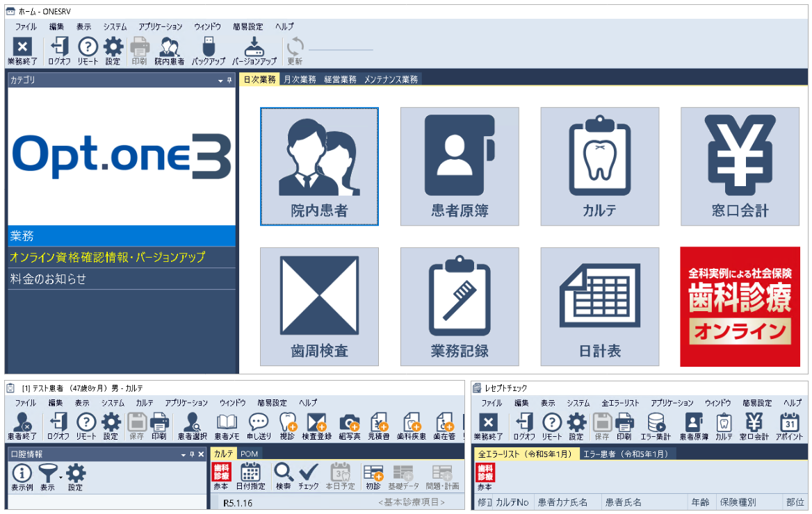
Task: Open the 歯周検査 tile
Action: tap(319, 306)
